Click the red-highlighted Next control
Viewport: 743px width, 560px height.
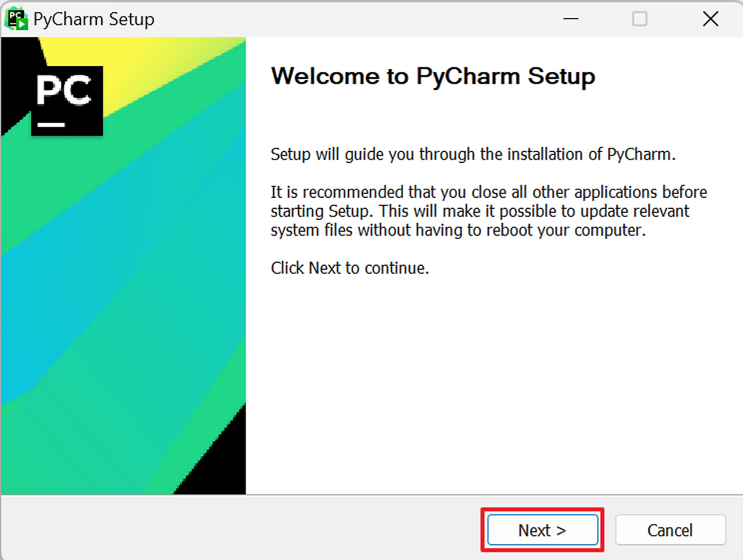point(542,530)
